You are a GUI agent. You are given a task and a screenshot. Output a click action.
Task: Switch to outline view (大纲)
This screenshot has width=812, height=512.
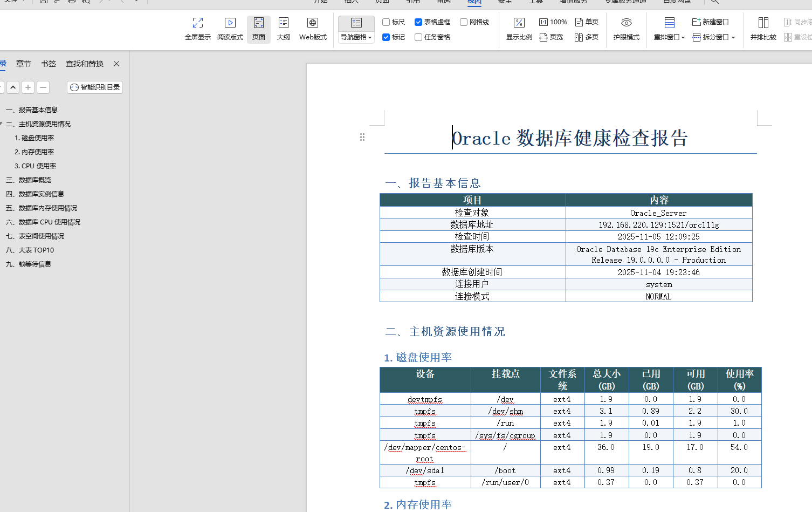click(284, 29)
